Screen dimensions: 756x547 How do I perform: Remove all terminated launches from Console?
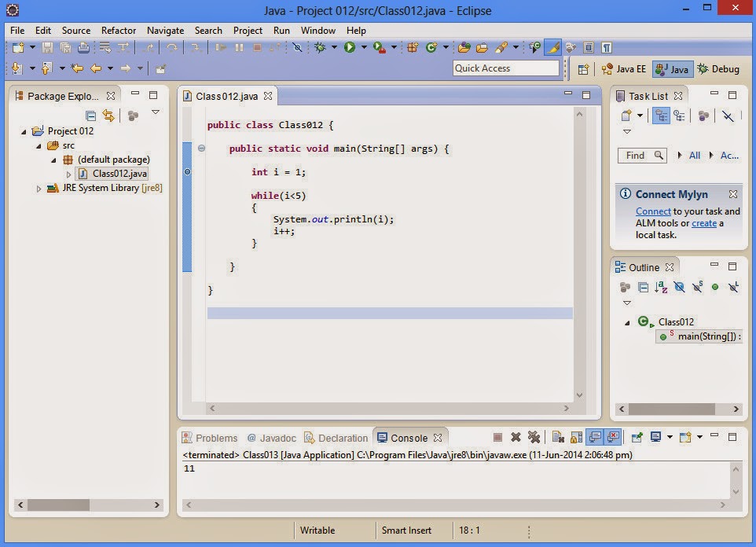(535, 438)
